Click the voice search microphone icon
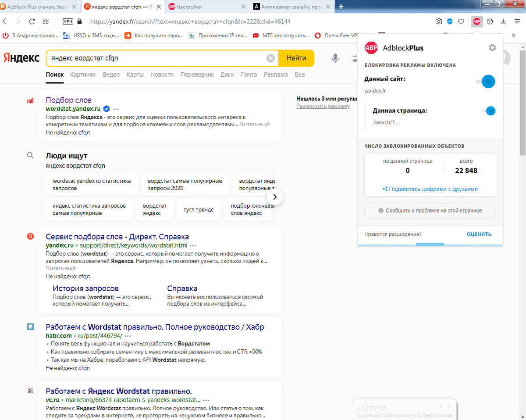This screenshot has width=526, height=420. 335,58
